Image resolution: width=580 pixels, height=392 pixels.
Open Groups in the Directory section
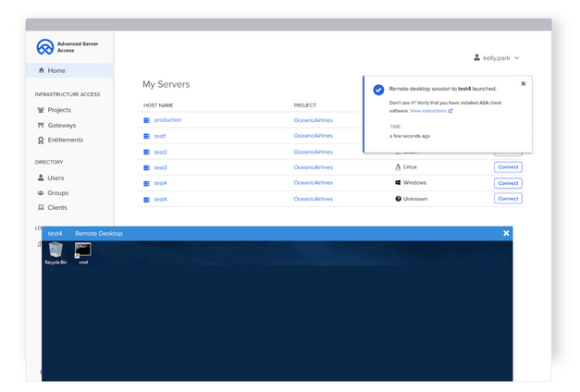click(x=58, y=193)
